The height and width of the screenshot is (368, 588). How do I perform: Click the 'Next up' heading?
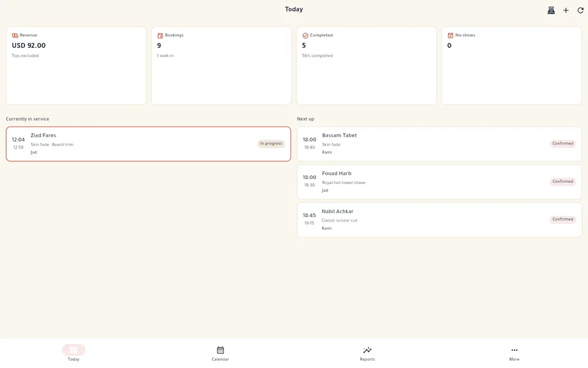coord(306,119)
